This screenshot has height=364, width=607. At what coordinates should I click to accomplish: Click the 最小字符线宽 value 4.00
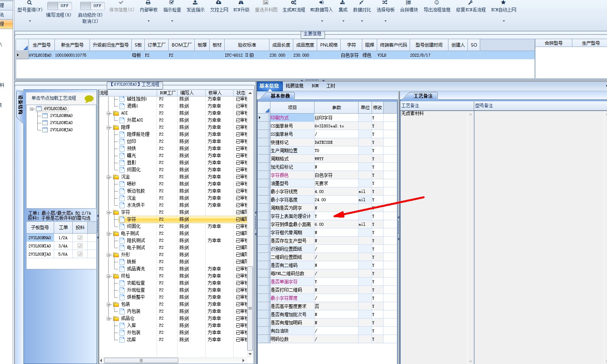pos(336,192)
